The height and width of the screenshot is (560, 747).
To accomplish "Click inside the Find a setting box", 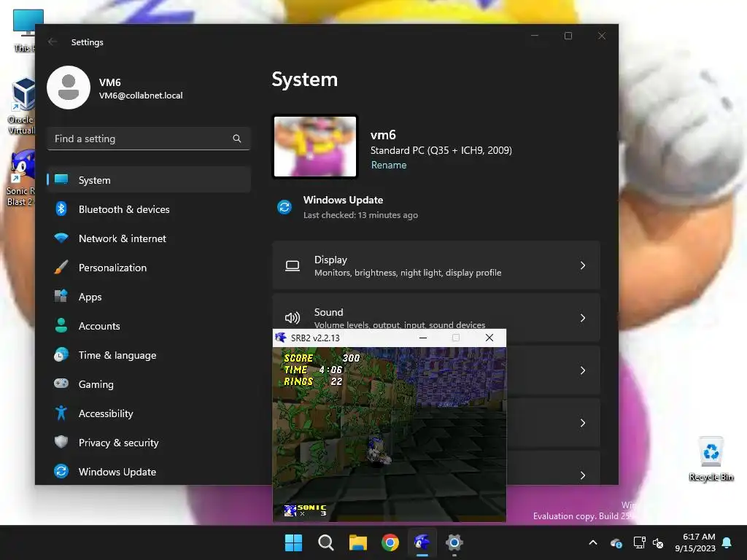I will point(149,139).
